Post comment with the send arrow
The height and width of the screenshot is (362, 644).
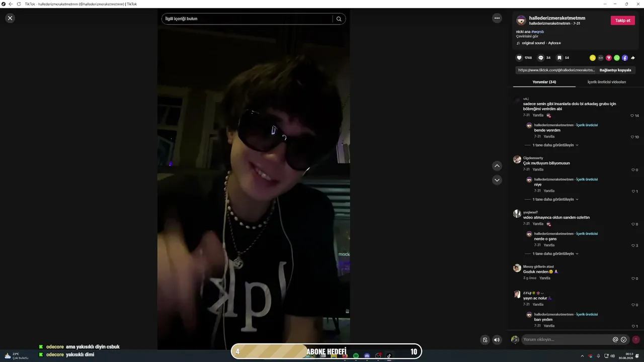coord(636,340)
